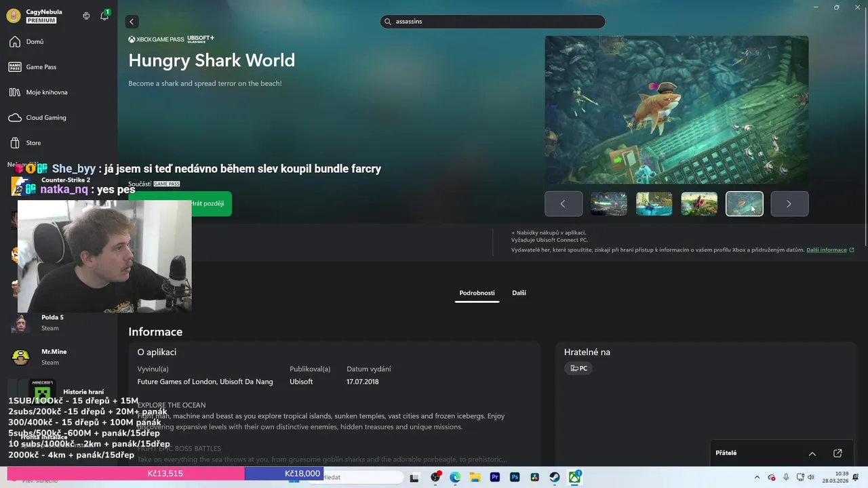Pop out the Přátelé panel into a window
Viewport: 868px width, 488px height.
click(x=837, y=453)
